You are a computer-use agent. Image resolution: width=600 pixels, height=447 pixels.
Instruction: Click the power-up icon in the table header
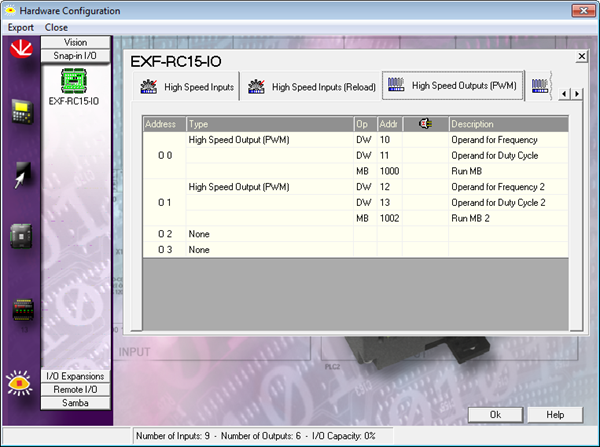[x=426, y=124]
